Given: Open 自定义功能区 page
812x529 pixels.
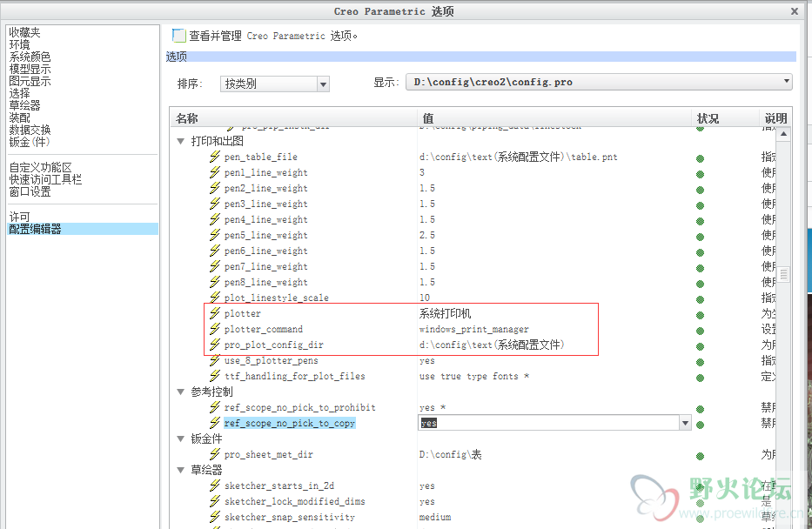Looking at the screenshot, I should (40, 167).
